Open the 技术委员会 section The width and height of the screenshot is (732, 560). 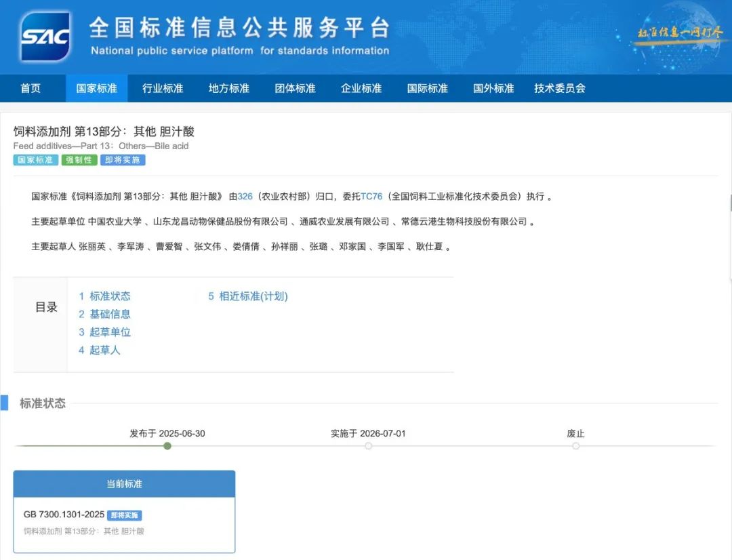click(558, 88)
